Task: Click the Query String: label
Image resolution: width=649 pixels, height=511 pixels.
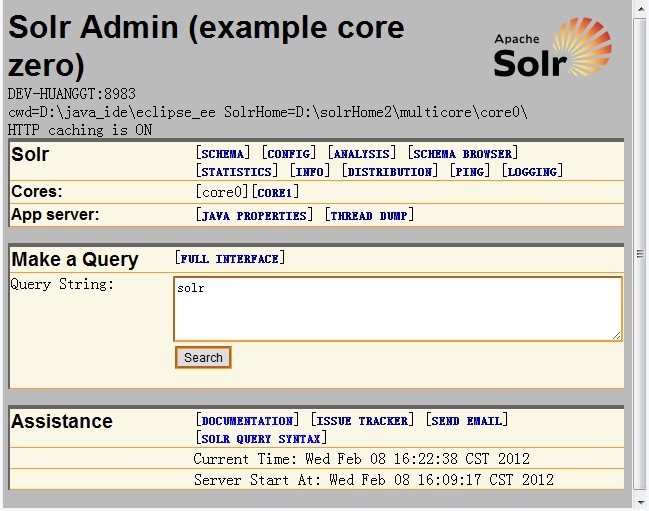Action: pos(62,284)
